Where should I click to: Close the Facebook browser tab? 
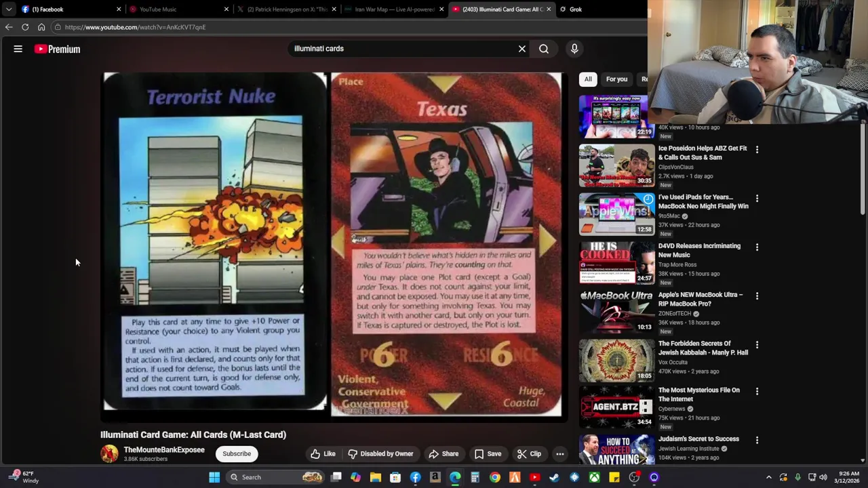tap(119, 9)
